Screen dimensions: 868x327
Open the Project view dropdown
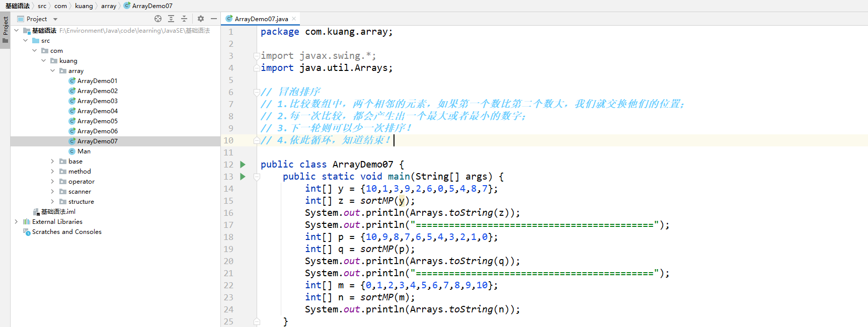(55, 19)
